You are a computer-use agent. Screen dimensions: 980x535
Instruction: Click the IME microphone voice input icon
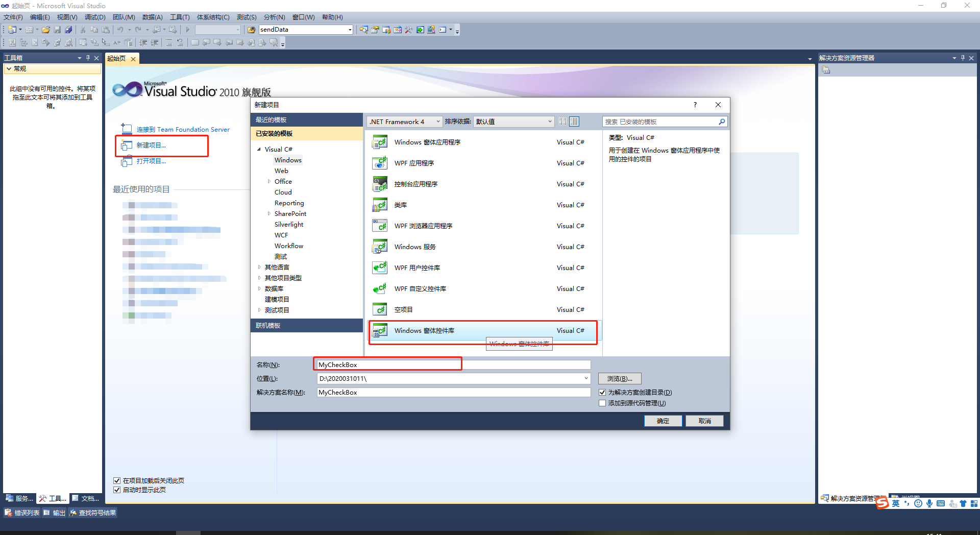coord(929,503)
